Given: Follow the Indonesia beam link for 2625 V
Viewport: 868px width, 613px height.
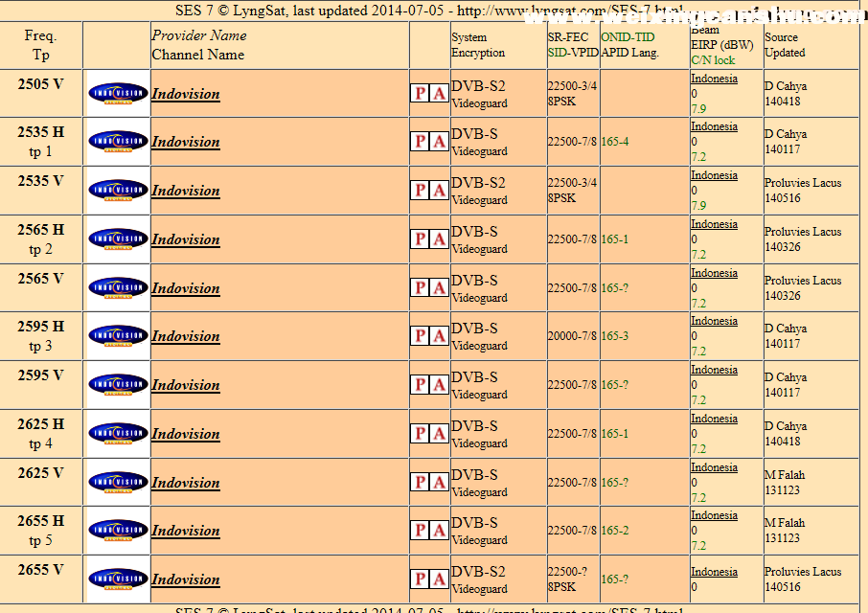Looking at the screenshot, I should [714, 467].
